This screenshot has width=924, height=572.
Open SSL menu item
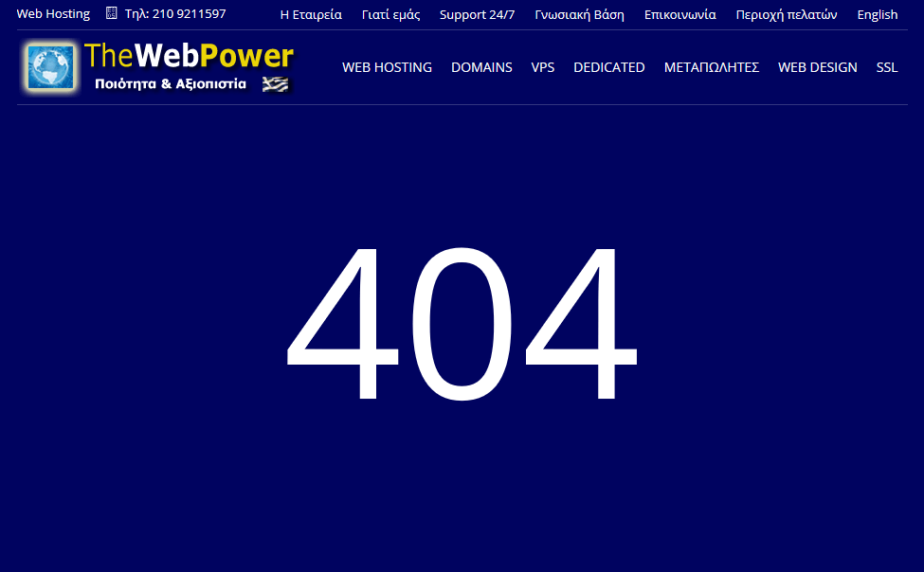click(887, 67)
